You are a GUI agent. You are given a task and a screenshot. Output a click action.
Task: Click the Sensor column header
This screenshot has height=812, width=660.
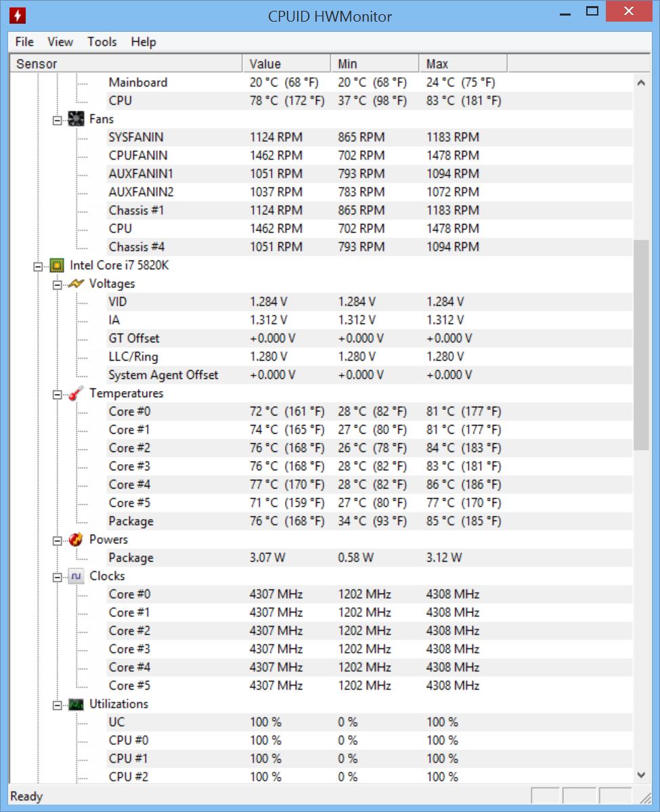[126, 64]
